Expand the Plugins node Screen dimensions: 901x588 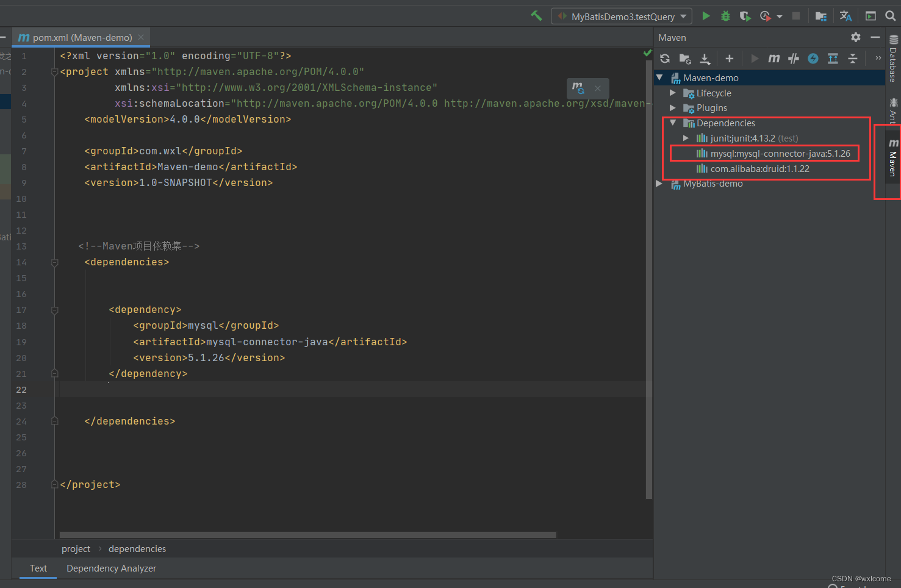tap(673, 108)
